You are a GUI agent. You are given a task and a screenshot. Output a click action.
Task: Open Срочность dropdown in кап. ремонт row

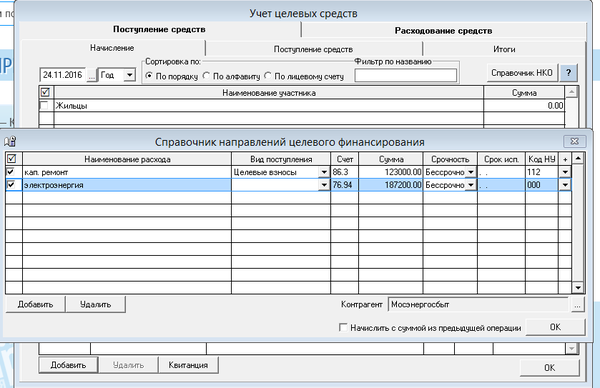point(471,172)
